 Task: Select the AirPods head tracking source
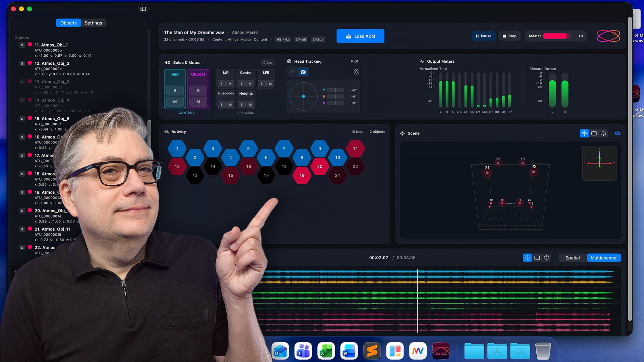[293, 72]
